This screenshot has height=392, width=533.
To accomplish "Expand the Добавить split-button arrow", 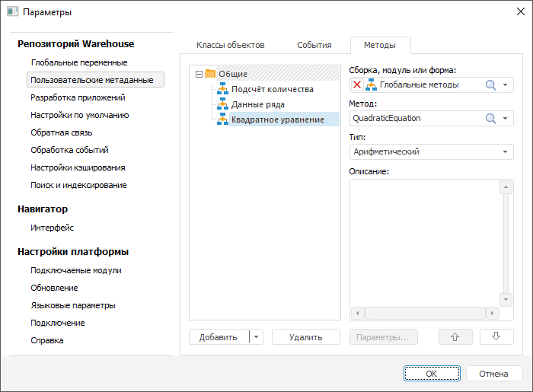I will [x=256, y=337].
